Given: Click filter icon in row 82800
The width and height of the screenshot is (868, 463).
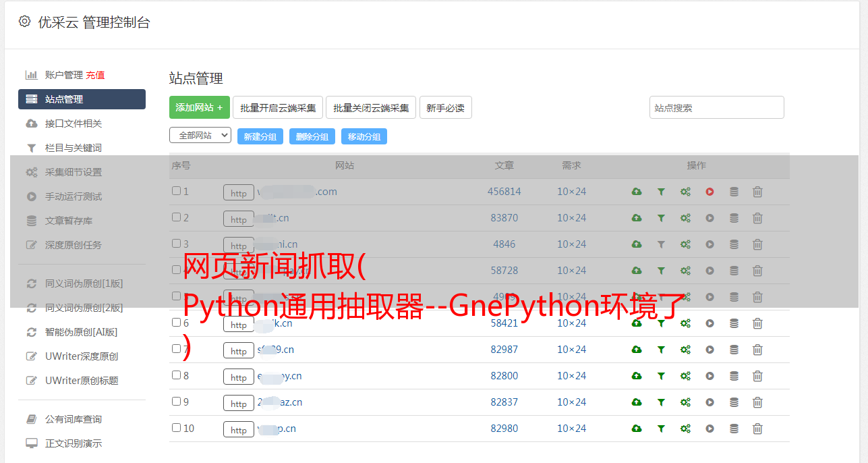Looking at the screenshot, I should point(661,376).
